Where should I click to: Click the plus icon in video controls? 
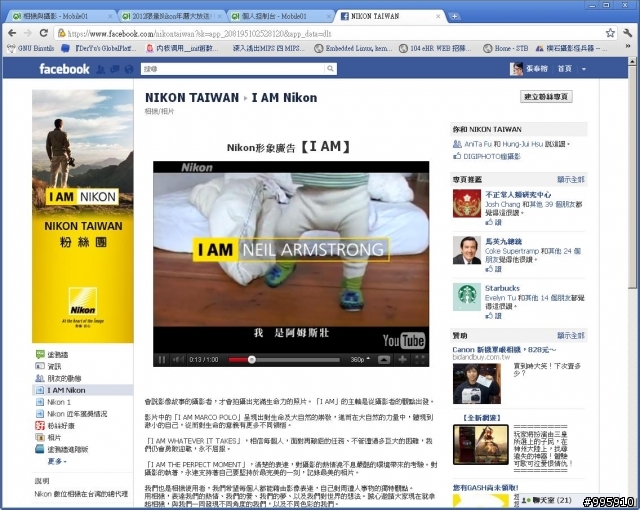pos(402,359)
